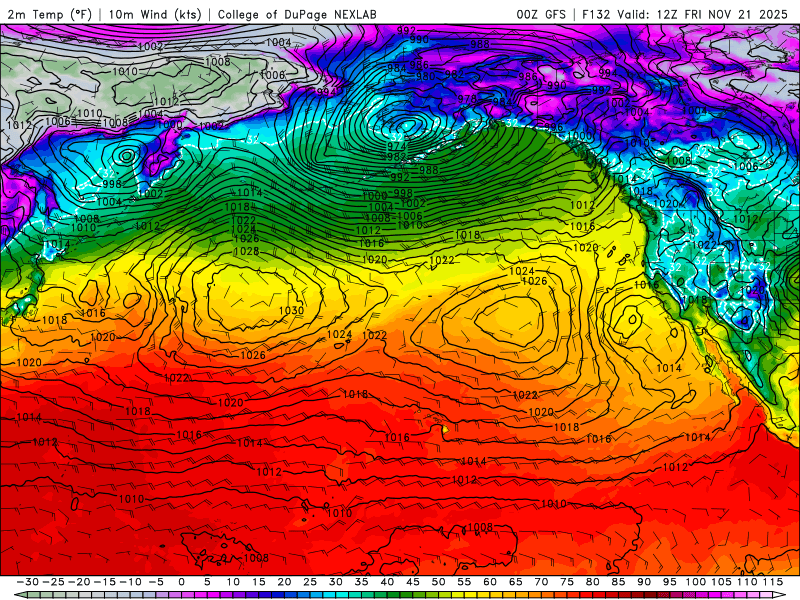
Task: Click the 95 value on temperature scale
Action: (669, 582)
